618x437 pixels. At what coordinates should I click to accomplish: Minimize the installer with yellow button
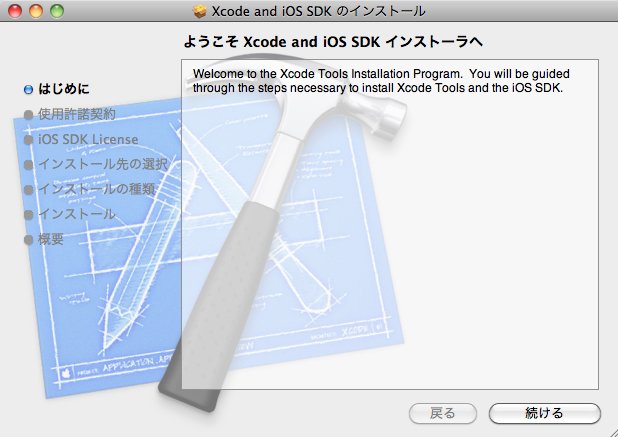(36, 11)
